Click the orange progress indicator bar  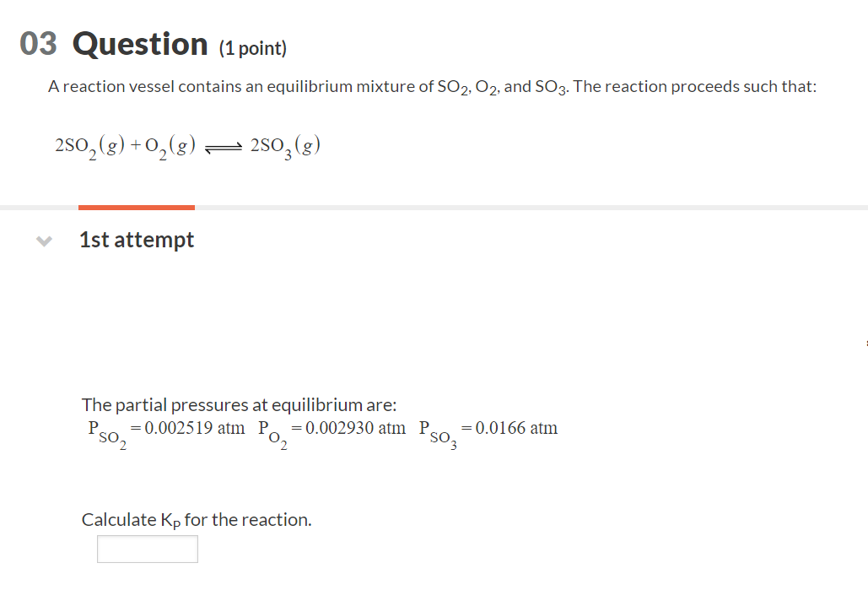pos(136,207)
